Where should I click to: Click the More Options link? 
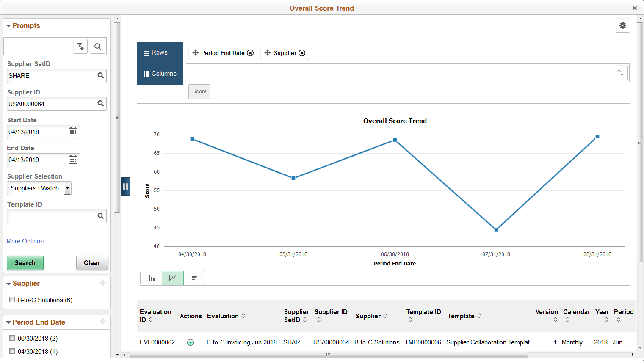click(25, 241)
